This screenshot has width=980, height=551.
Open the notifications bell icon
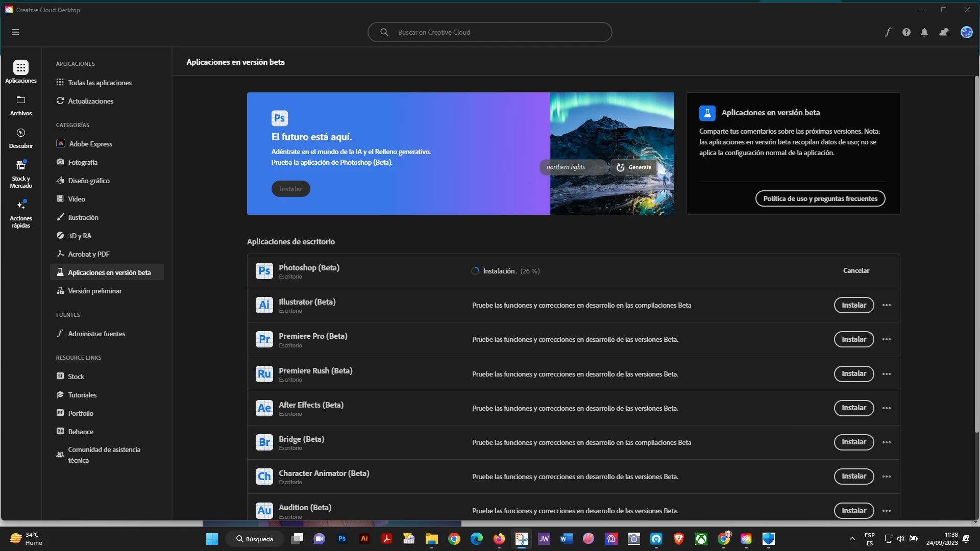point(924,32)
